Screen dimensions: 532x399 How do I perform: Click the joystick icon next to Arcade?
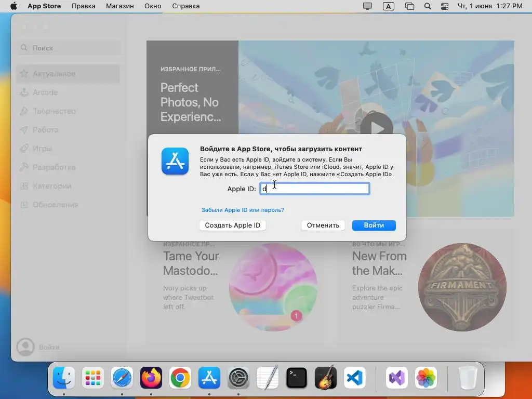(24, 92)
